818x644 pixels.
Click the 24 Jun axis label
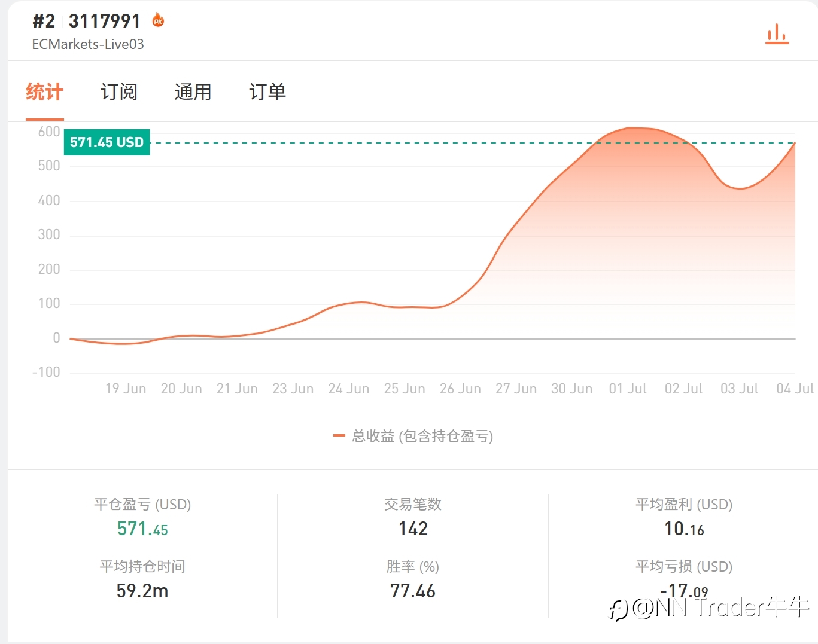pos(349,389)
